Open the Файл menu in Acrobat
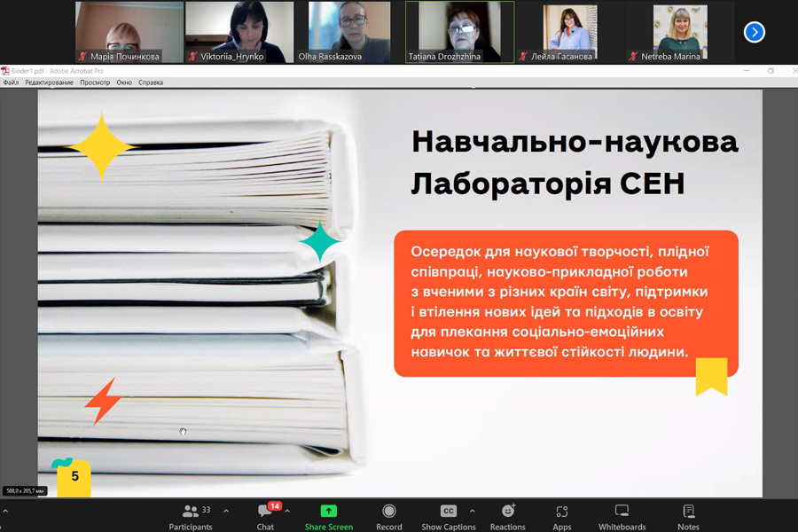This screenshot has height=532, width=798. pos(11,82)
